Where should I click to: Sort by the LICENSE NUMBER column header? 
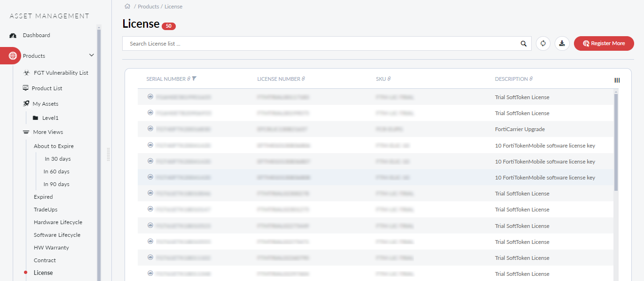click(279, 79)
